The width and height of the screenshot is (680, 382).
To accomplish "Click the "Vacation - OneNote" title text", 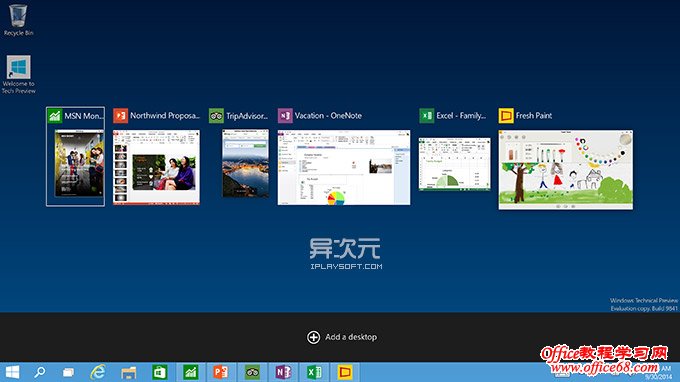I will (x=328, y=116).
